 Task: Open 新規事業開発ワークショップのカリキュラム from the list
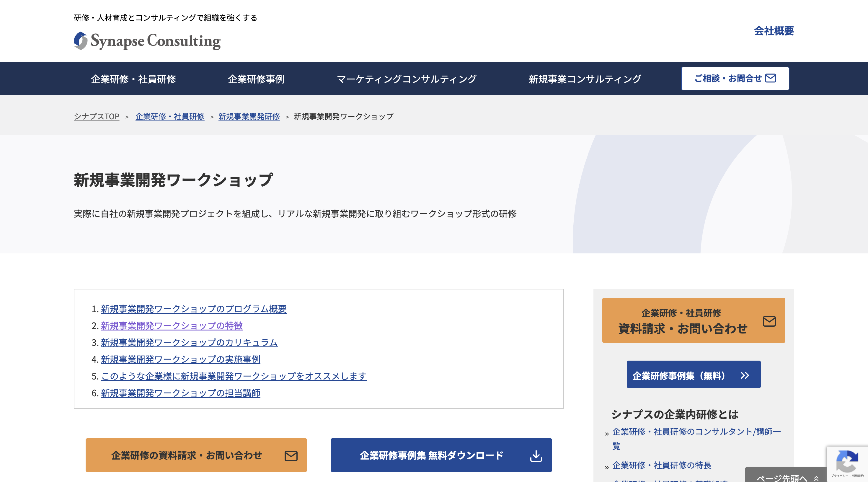pos(189,343)
